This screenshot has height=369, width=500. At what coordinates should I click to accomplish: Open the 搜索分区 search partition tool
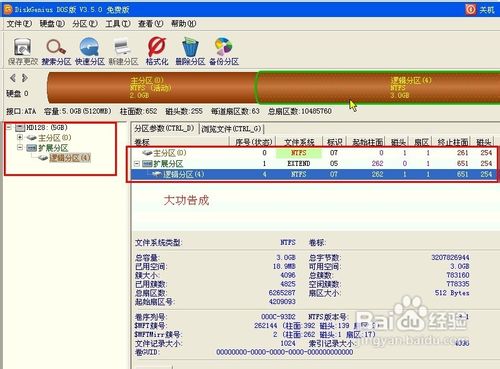pyautogui.click(x=56, y=47)
